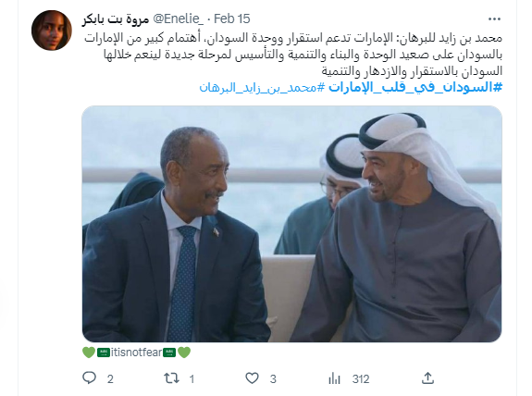This screenshot has height=396, width=532.
Task: Click the left green heart emoji in label
Action: (89, 353)
